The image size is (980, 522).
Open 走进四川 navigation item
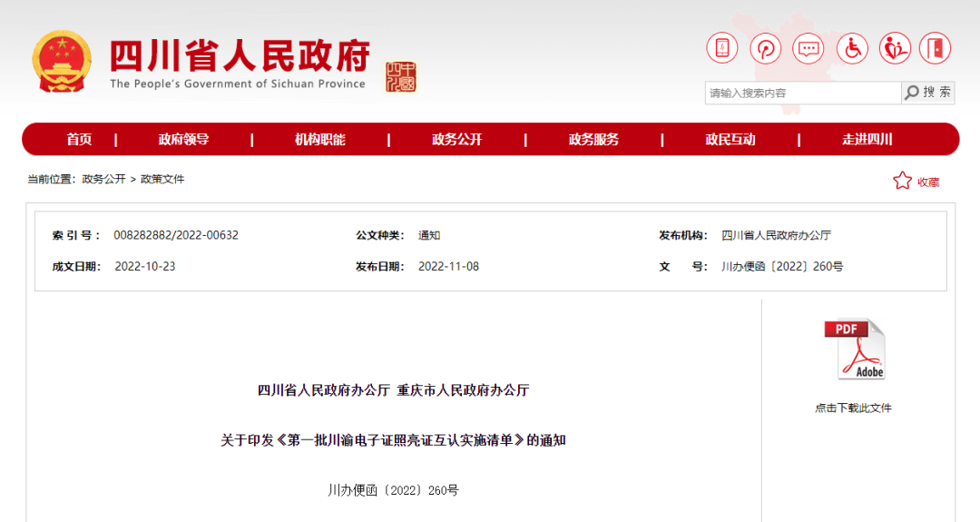(867, 139)
